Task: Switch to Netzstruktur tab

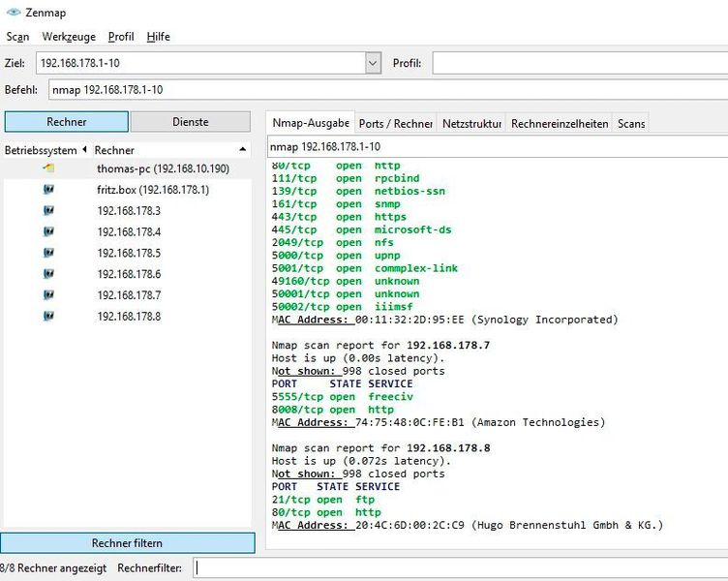Action: (471, 124)
